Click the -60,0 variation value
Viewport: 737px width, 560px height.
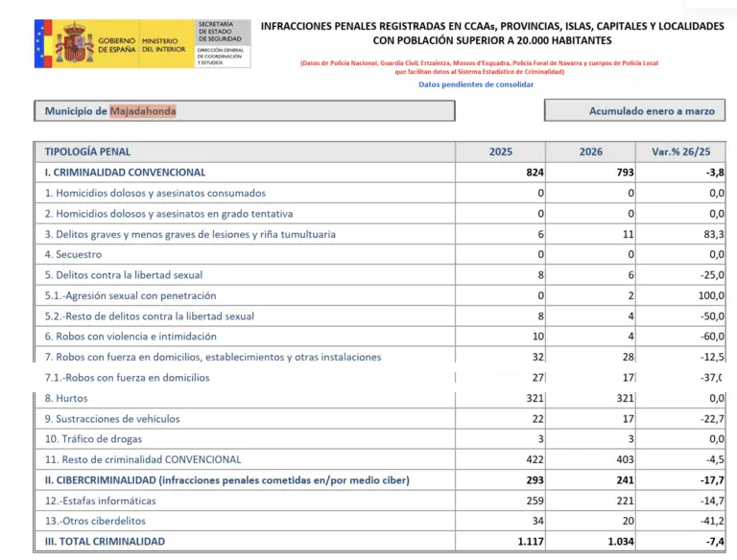[x=712, y=337]
